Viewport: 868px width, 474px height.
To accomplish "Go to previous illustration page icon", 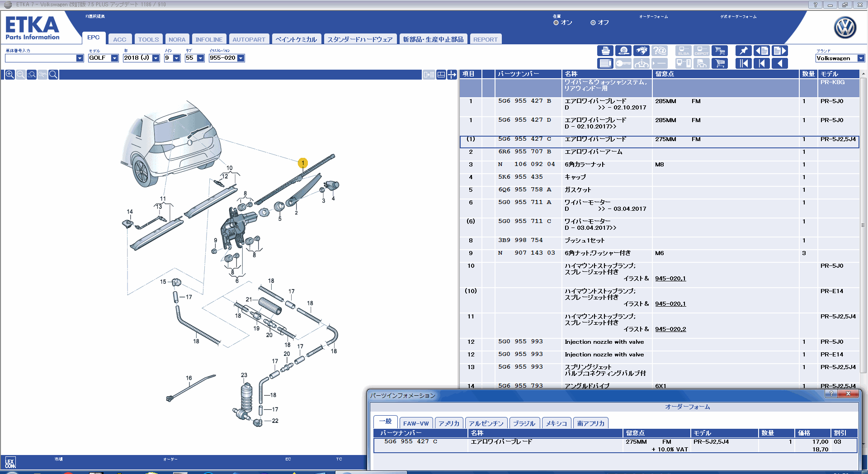I will coord(761,51).
